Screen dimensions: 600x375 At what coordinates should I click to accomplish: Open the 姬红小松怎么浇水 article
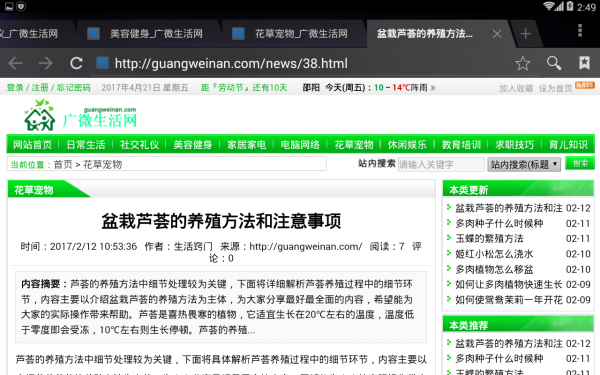(x=494, y=254)
